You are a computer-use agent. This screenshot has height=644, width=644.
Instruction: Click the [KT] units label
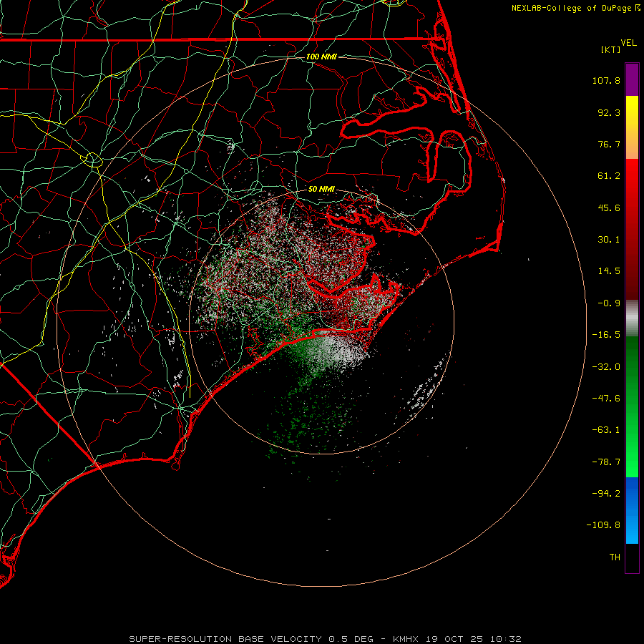click(x=611, y=49)
